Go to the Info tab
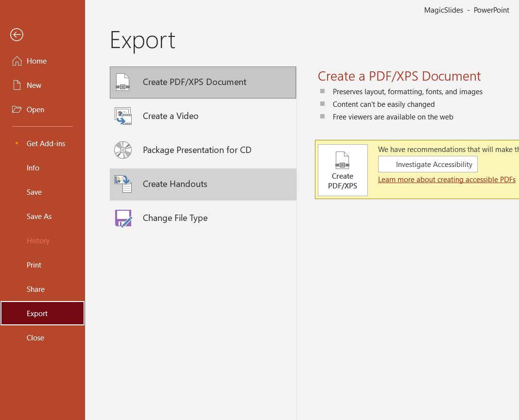The image size is (519, 420). pyautogui.click(x=33, y=168)
